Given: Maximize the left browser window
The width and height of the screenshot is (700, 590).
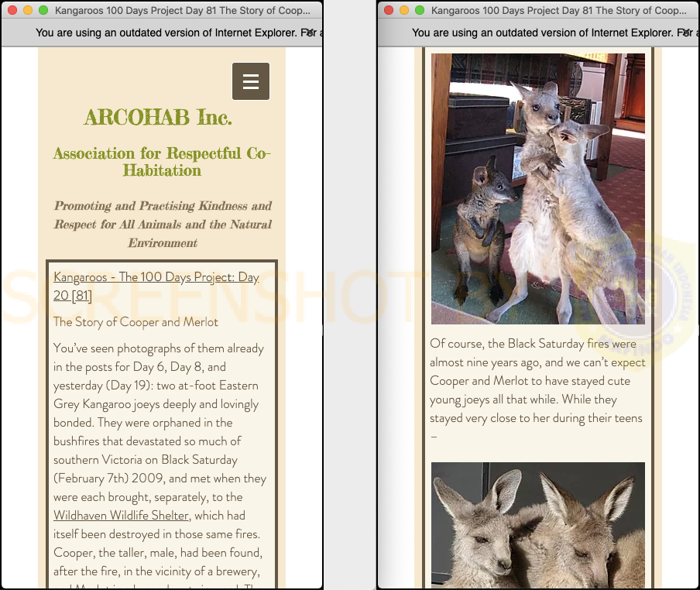Looking at the screenshot, I should click(x=43, y=10).
